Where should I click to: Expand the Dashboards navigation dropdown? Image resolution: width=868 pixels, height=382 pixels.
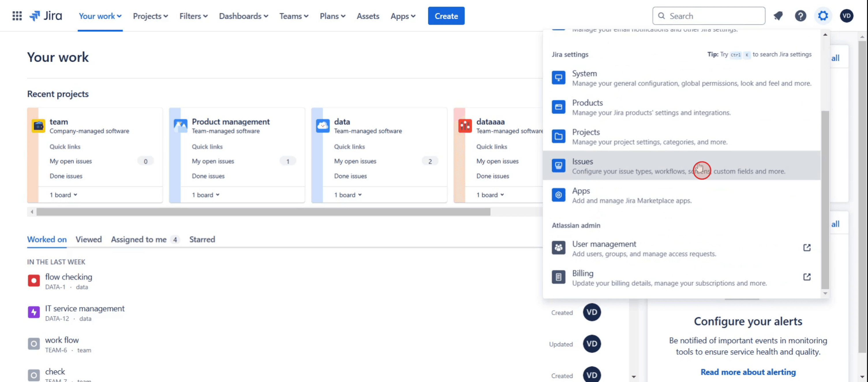pyautogui.click(x=243, y=16)
